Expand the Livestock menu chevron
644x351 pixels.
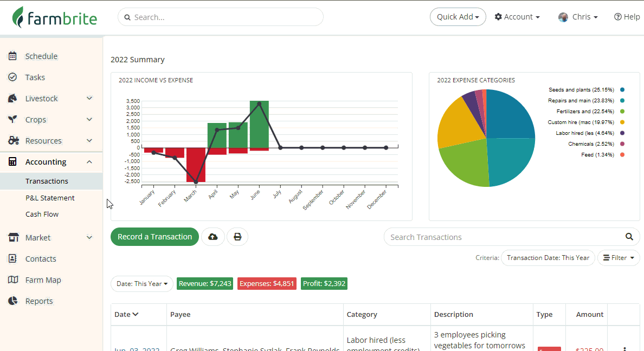point(89,98)
